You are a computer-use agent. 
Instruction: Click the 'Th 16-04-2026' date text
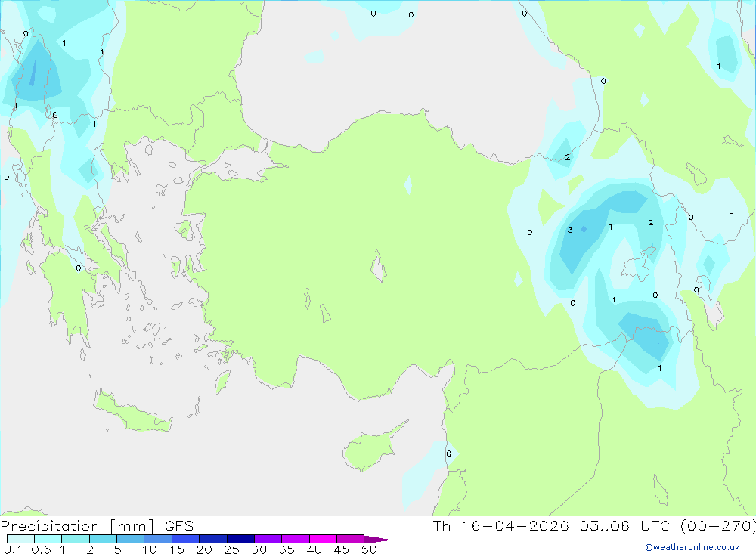tap(500, 526)
